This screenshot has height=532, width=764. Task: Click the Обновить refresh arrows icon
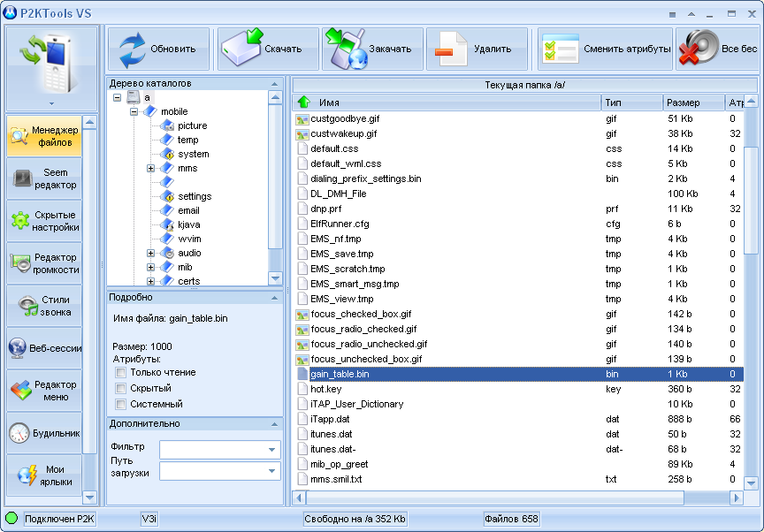(x=132, y=49)
